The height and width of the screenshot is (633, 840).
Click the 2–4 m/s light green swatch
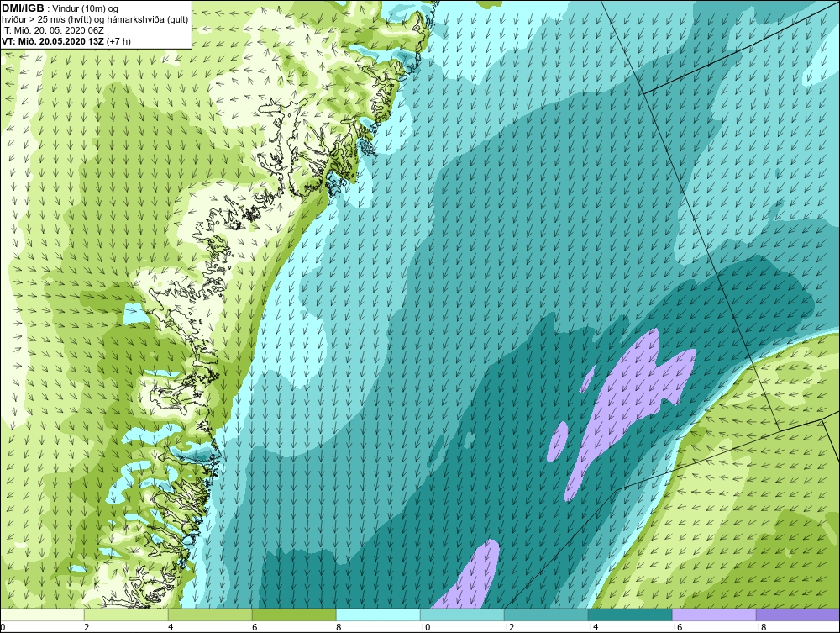coord(127,615)
